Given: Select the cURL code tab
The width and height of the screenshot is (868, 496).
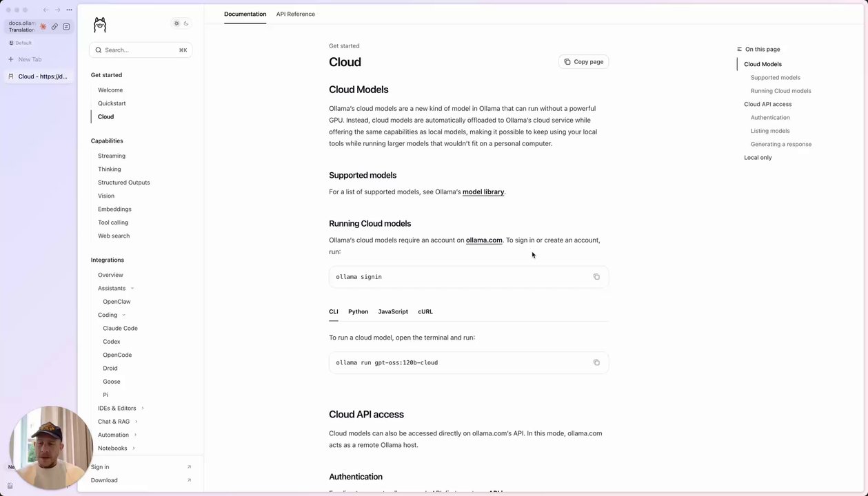Looking at the screenshot, I should [x=425, y=311].
